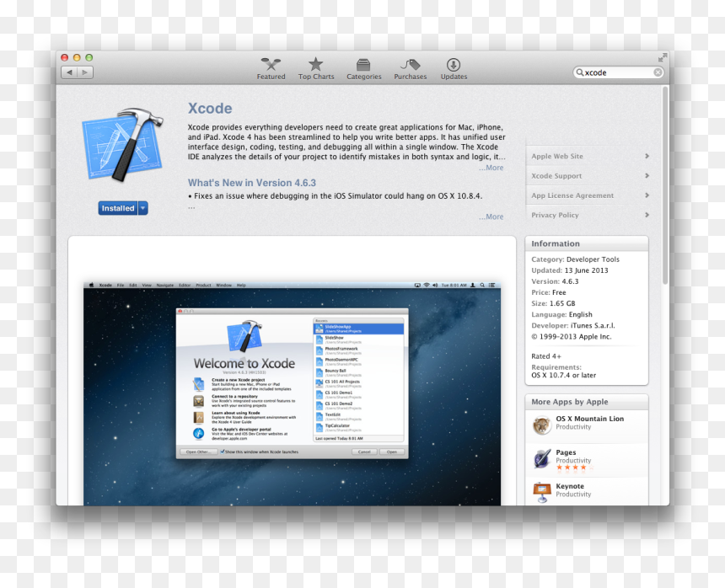Click the Version: 4.6.3 information text
This screenshot has width=725, height=588.
555,281
